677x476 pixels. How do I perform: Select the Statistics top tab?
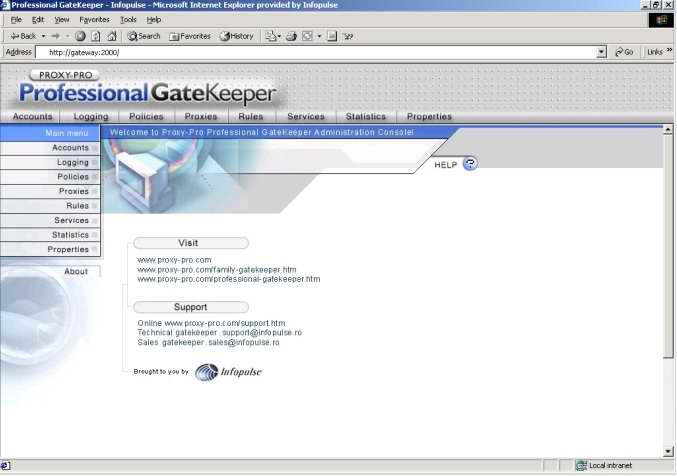click(x=366, y=116)
